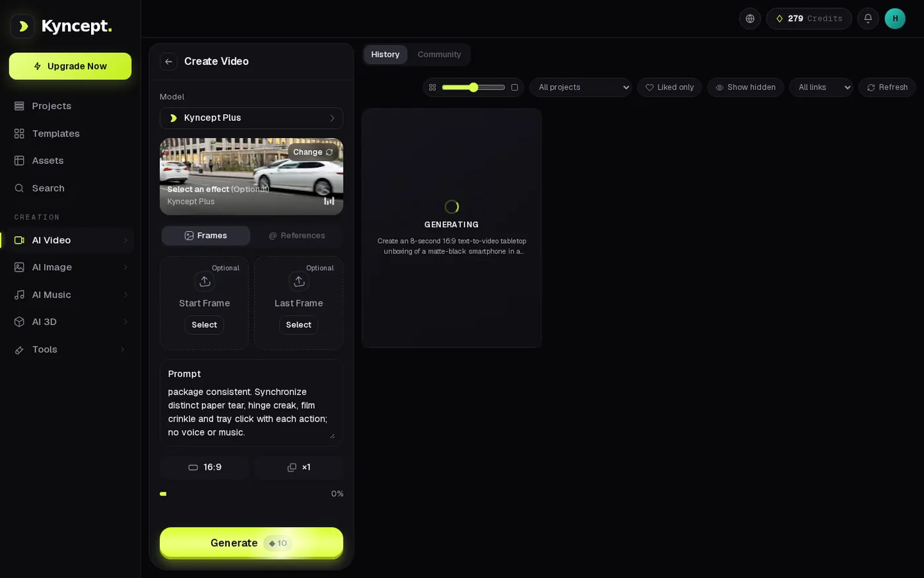The image size is (924, 578).
Task: Click the Kyncept logo icon
Action: click(x=22, y=26)
